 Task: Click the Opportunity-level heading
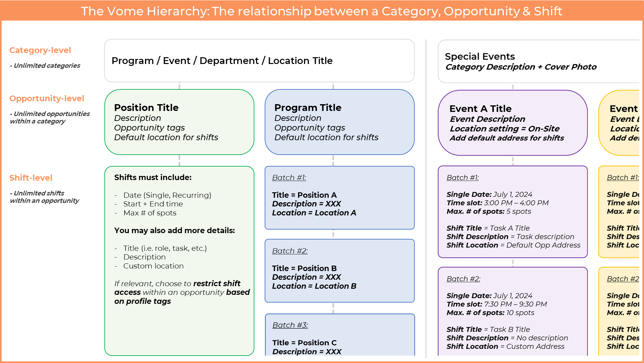point(47,98)
